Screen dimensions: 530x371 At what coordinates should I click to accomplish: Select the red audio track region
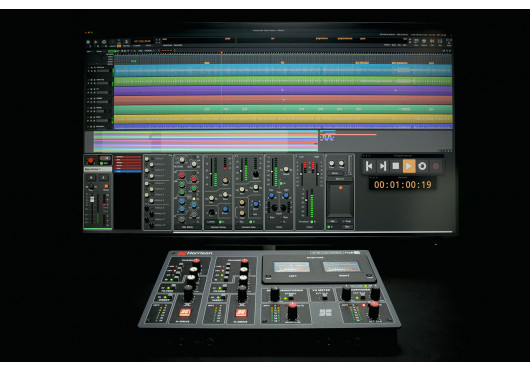pos(283,100)
